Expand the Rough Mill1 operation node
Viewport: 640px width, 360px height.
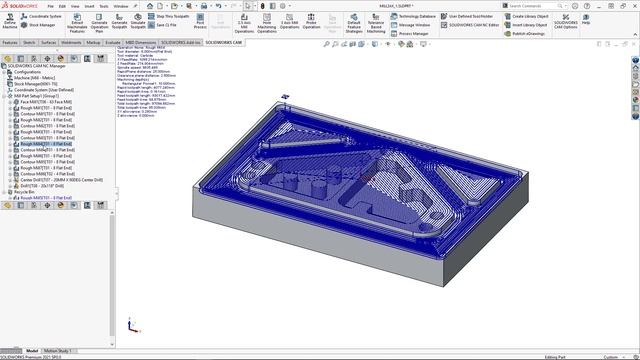click(x=10, y=108)
